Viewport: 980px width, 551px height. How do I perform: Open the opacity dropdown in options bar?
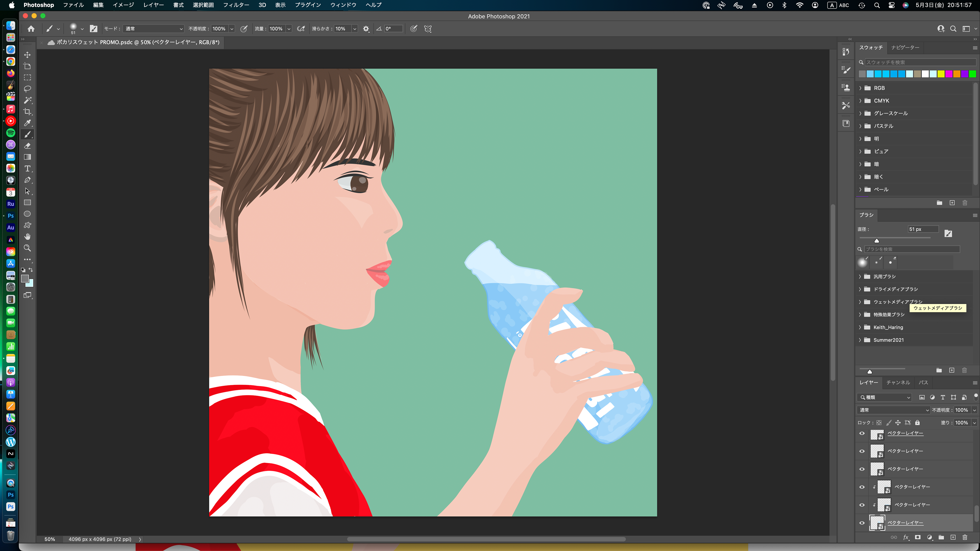tap(232, 29)
